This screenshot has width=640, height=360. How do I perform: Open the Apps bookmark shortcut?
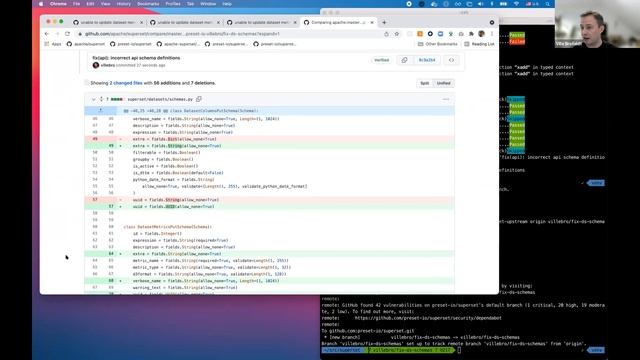click(x=53, y=44)
